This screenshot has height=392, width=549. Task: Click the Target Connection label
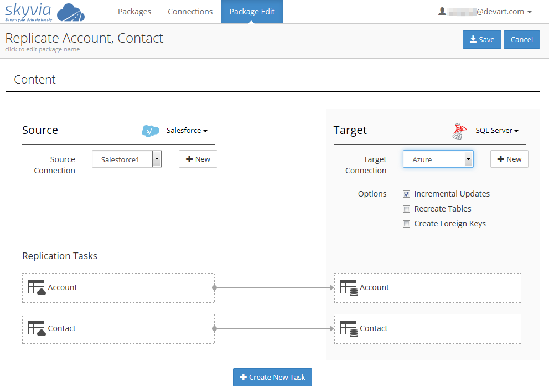[366, 165]
